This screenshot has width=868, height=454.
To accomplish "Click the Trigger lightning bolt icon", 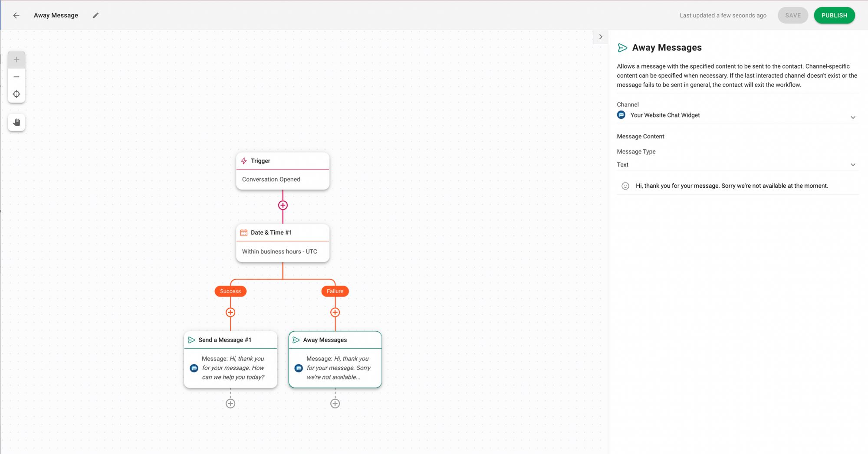I will point(244,161).
